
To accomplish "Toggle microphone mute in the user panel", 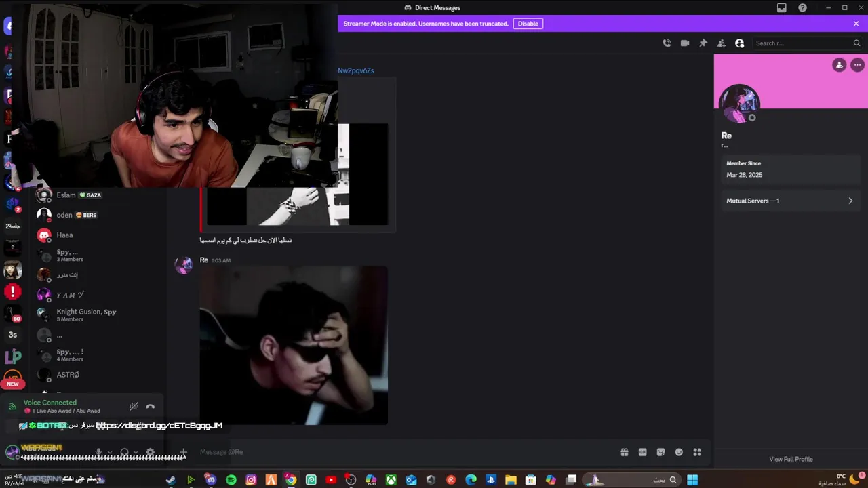I will coord(98,452).
